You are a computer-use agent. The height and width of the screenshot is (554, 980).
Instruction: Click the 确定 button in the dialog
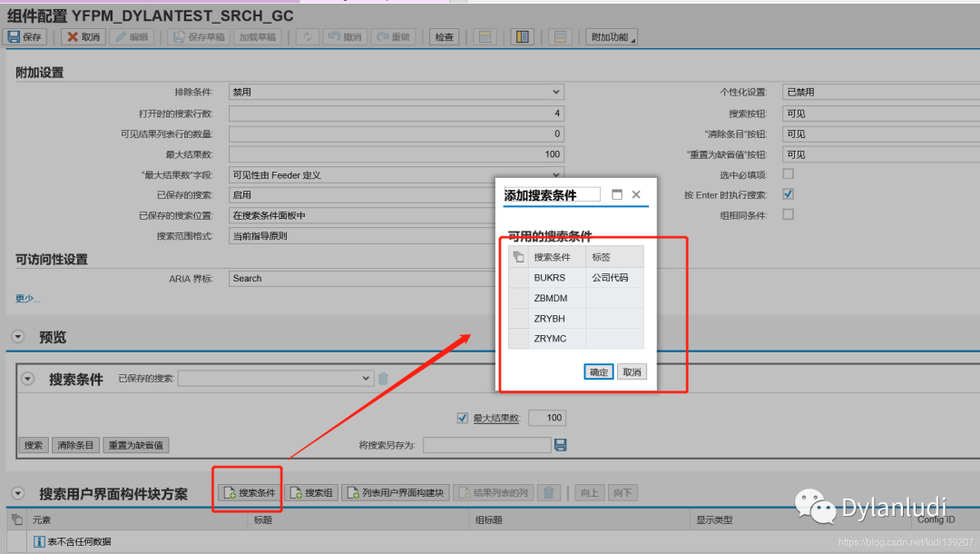point(598,371)
